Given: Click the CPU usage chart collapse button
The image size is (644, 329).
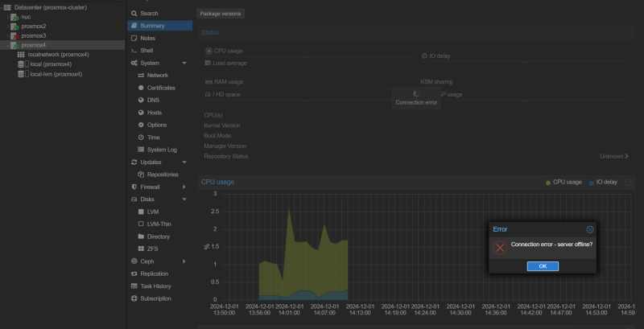Looking at the screenshot, I should coord(628,182).
